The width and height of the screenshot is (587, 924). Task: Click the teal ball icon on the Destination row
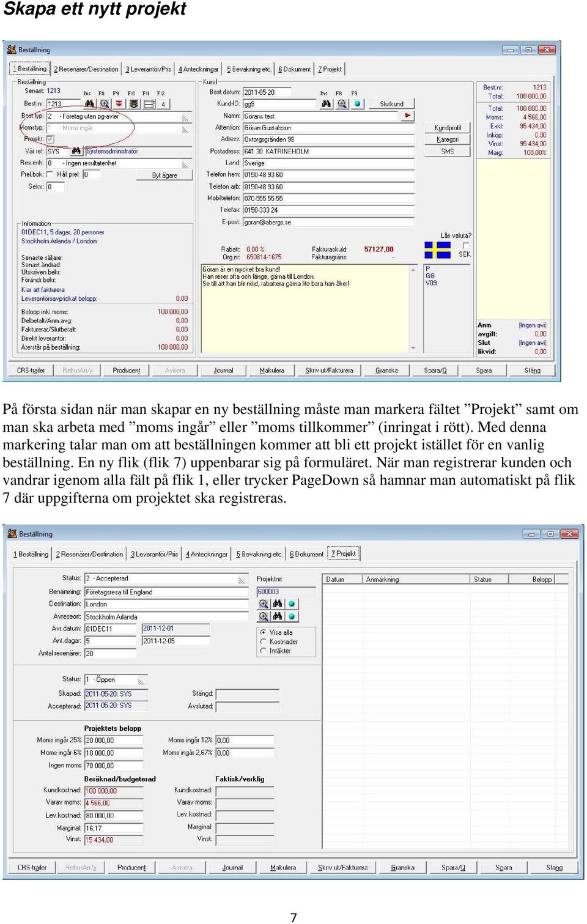click(291, 604)
